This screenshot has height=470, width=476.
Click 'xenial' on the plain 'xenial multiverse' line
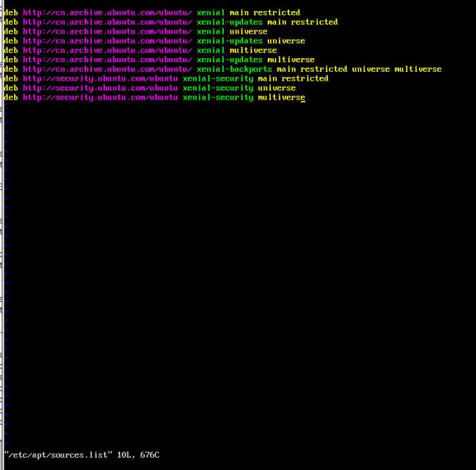(x=210, y=50)
